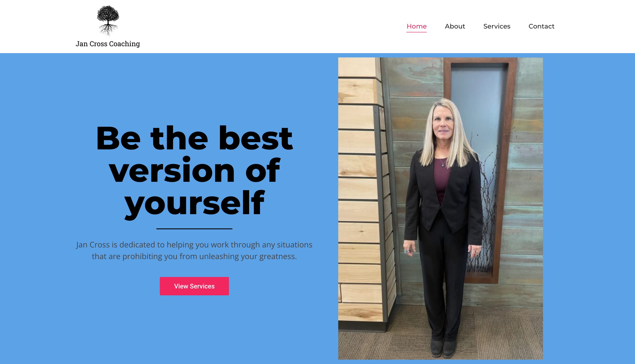
Task: Open the About page
Action: click(x=455, y=26)
